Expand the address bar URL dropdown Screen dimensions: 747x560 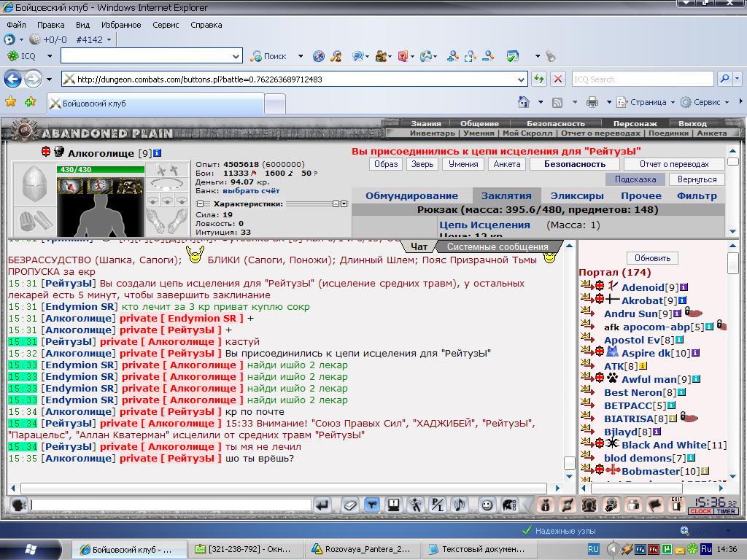point(521,79)
